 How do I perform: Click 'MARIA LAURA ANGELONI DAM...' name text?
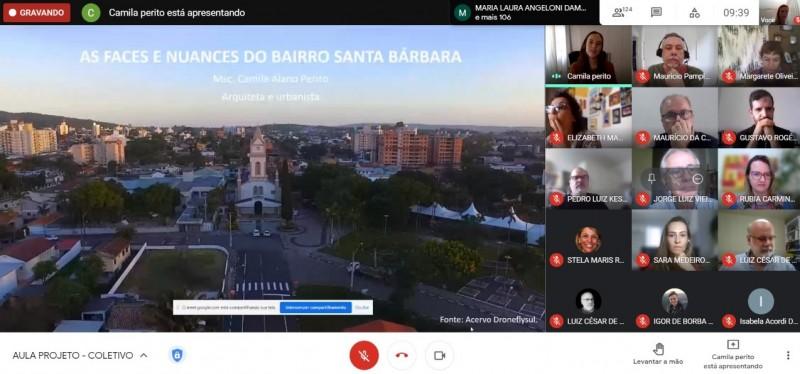pyautogui.click(x=531, y=8)
